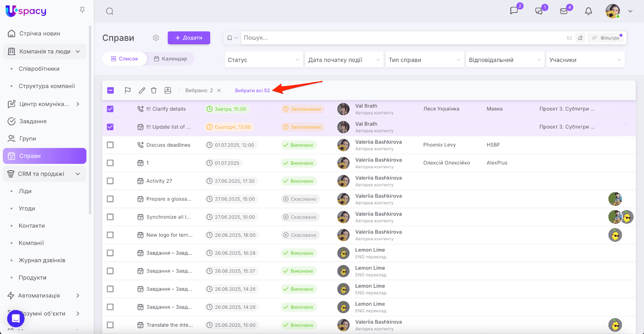Click into the Пошук search field
Viewport: 644px width, 334px height.
(402, 38)
